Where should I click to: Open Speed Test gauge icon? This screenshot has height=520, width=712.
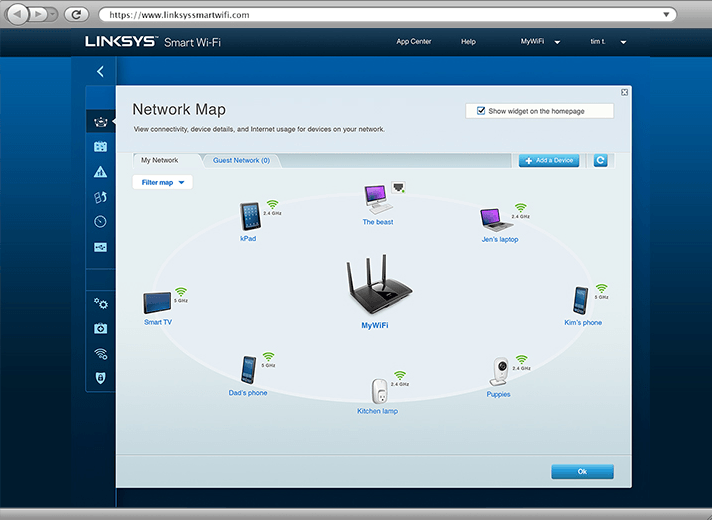click(100, 222)
